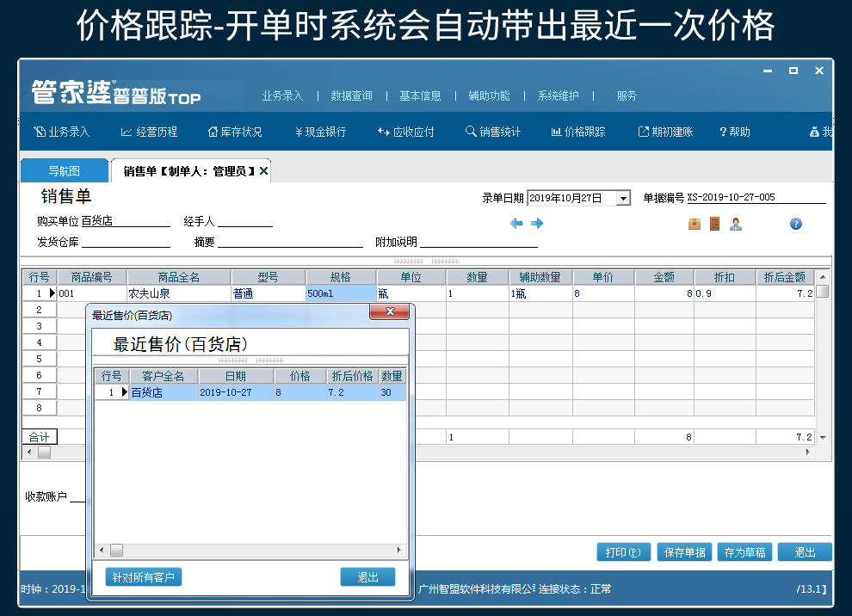This screenshot has width=852, height=616.
Task: Click the 退出 button in the sales order window
Action: point(805,551)
